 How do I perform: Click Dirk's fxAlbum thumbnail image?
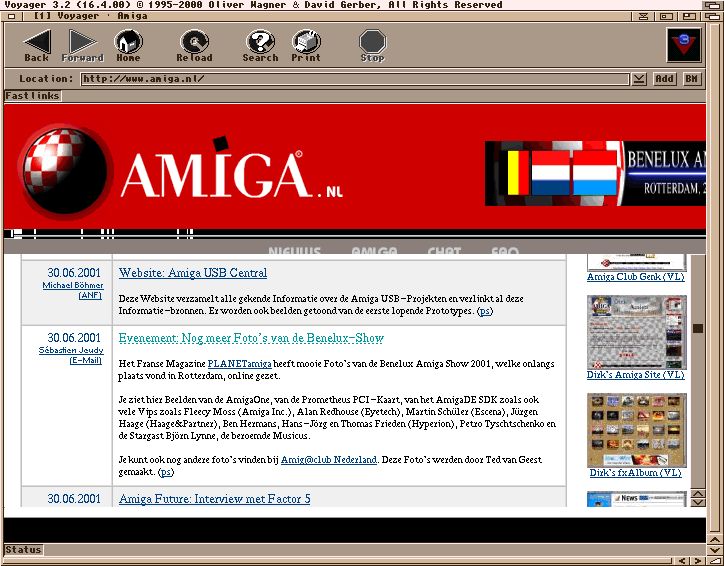point(637,430)
